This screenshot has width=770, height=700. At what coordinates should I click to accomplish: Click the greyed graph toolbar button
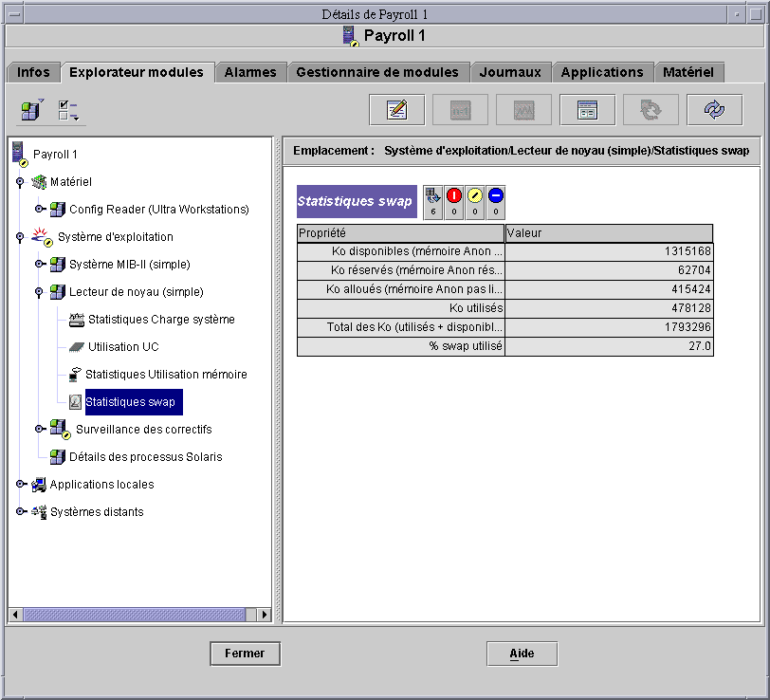(524, 109)
